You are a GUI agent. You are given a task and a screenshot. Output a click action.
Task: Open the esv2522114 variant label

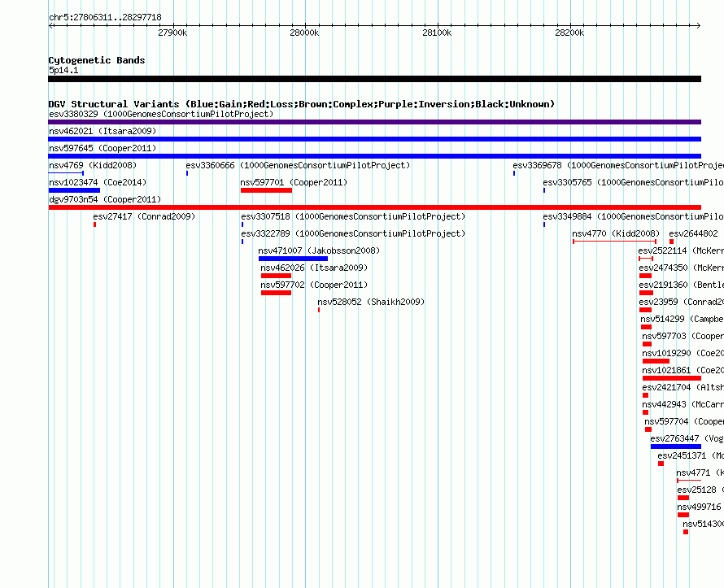681,250
